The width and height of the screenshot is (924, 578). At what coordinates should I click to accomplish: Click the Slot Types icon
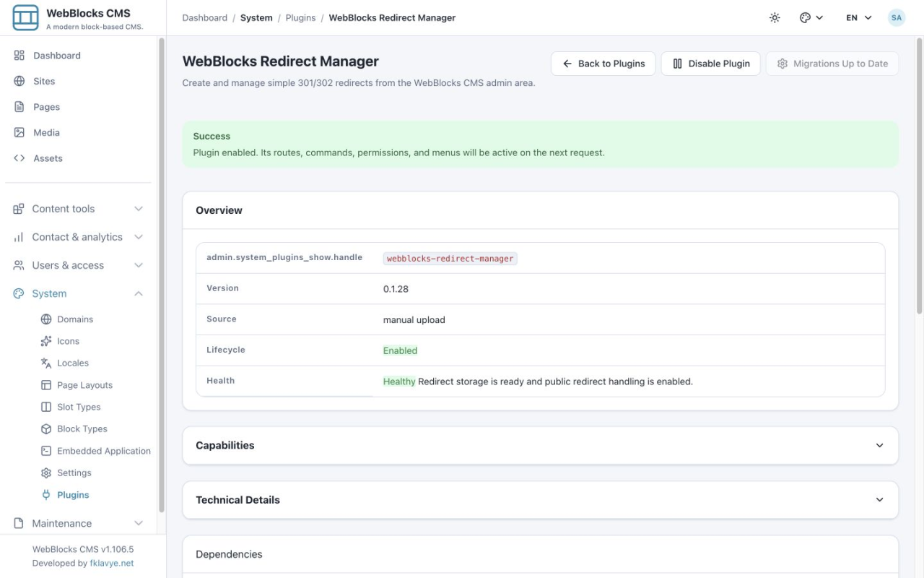(x=46, y=407)
